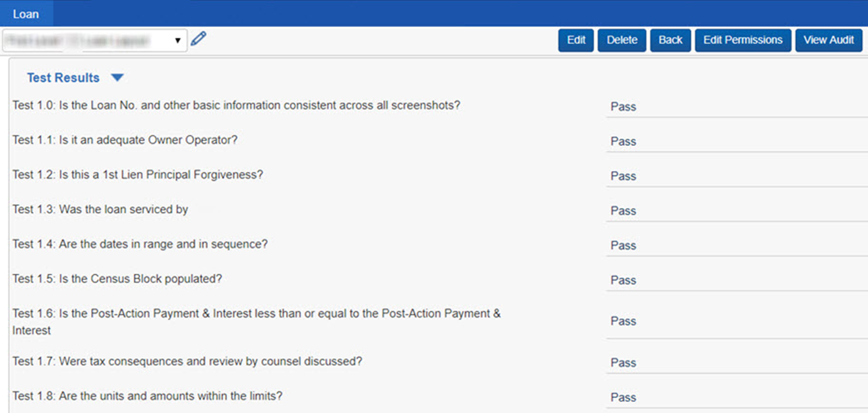868x413 pixels.
Task: Click the Test 1.5 Census Block question label
Action: click(117, 279)
